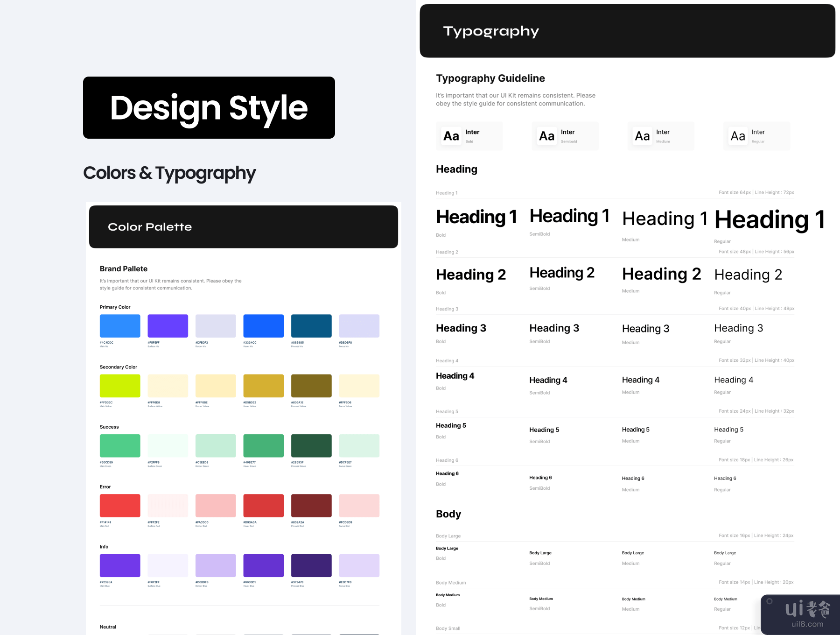The width and height of the screenshot is (840, 635).
Task: Choose the Pressed Red #802A2A swatch
Action: tap(311, 506)
